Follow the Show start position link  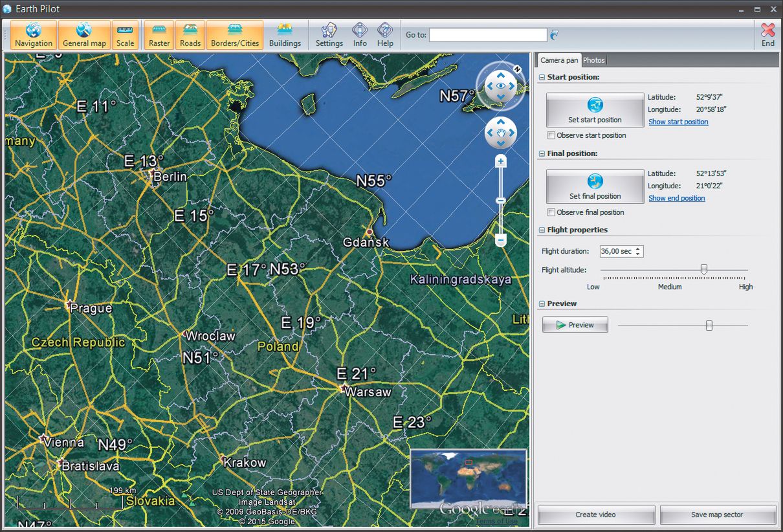[x=678, y=122]
